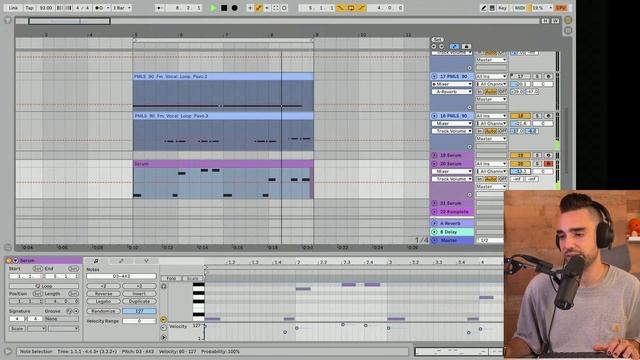Toggle Session Record circle button
The width and height of the screenshot is (640, 360).
tap(284, 8)
